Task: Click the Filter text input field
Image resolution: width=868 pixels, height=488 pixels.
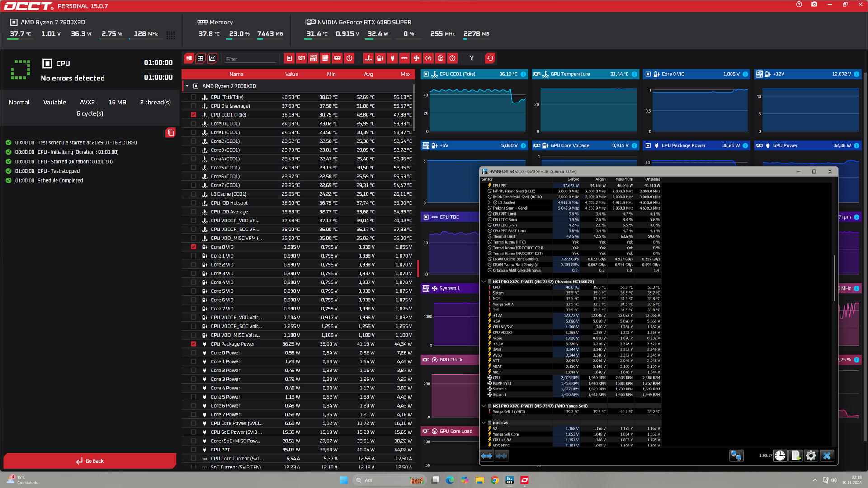Action: pos(251,59)
